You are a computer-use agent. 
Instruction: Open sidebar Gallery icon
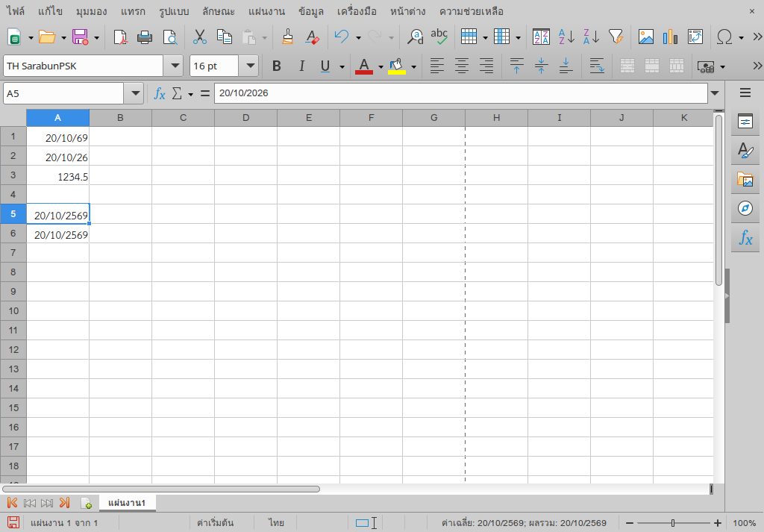click(x=745, y=179)
